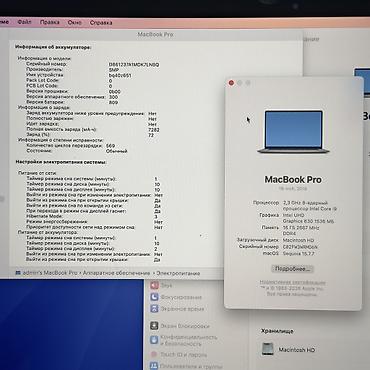Click the full charge capacity value 7282
The height and width of the screenshot is (370, 370).
pyautogui.click(x=153, y=129)
